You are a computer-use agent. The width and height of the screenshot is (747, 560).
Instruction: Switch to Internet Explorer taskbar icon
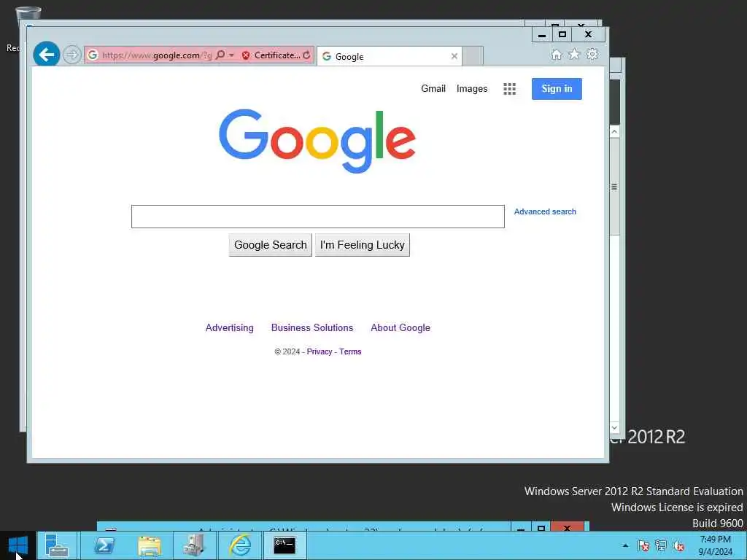[239, 545]
